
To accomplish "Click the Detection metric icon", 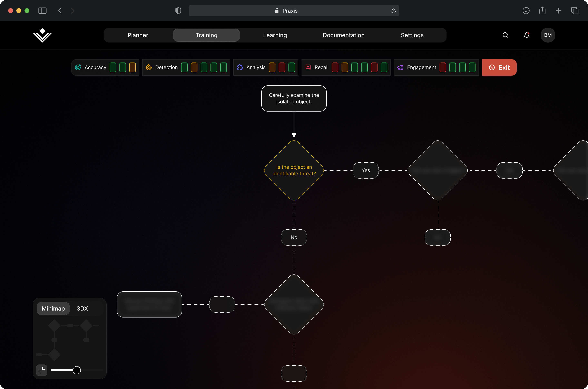I will pyautogui.click(x=149, y=67).
